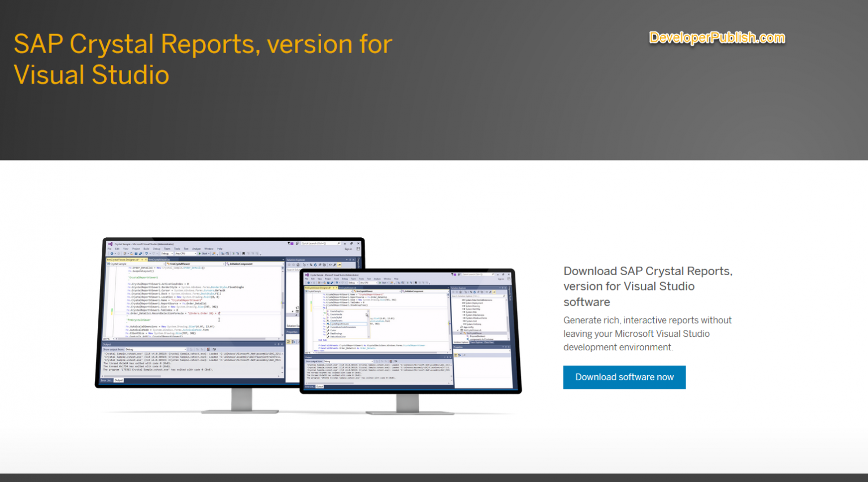The height and width of the screenshot is (482, 868).
Task: Open the Any CPU platform dropdown
Action: pyautogui.click(x=195, y=253)
